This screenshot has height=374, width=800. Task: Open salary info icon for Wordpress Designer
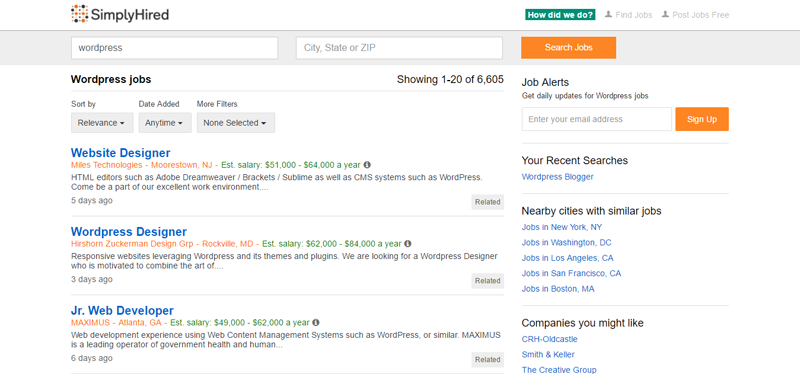click(x=408, y=244)
